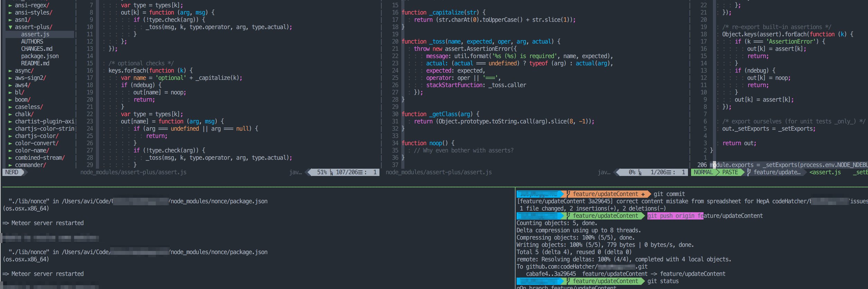
Task: Select the chalk folder
Action: click(x=24, y=114)
